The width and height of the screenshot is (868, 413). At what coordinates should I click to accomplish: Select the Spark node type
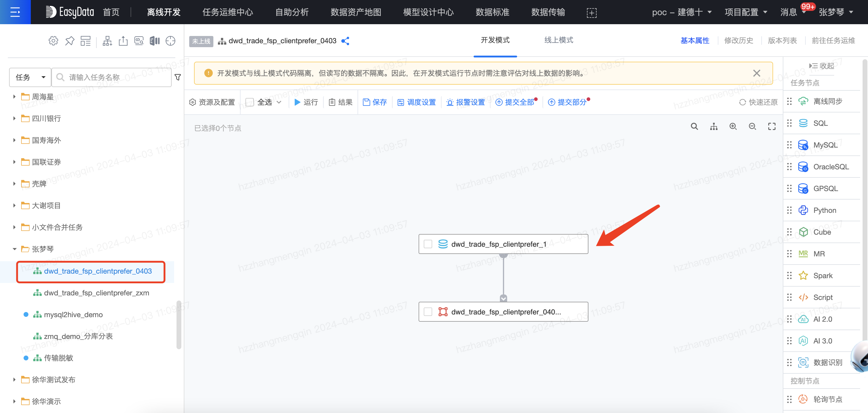click(x=822, y=275)
